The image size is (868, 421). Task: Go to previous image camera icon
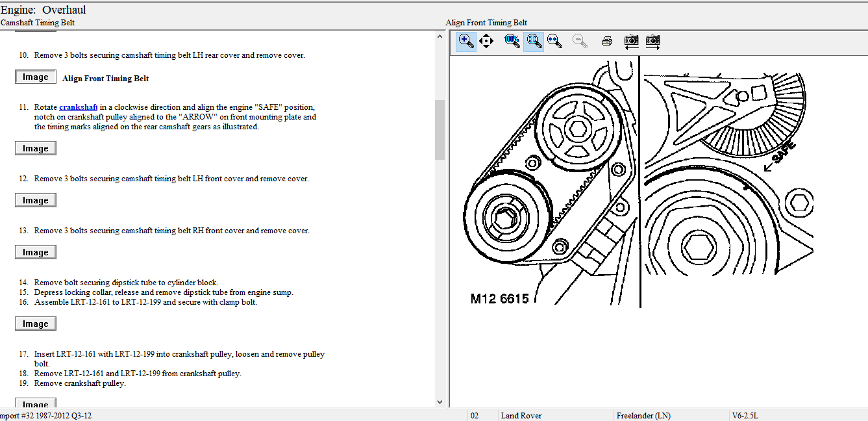[631, 42]
